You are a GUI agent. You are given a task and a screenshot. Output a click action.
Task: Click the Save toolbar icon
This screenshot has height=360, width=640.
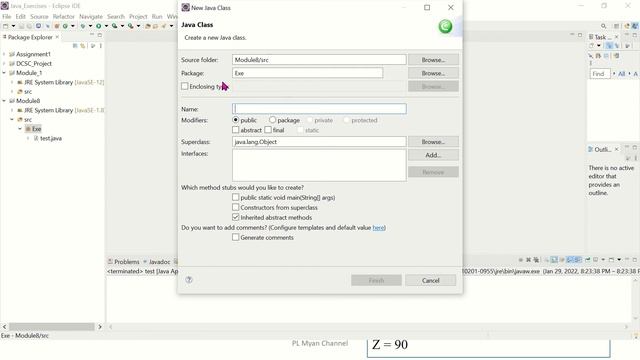pyautogui.click(x=21, y=26)
